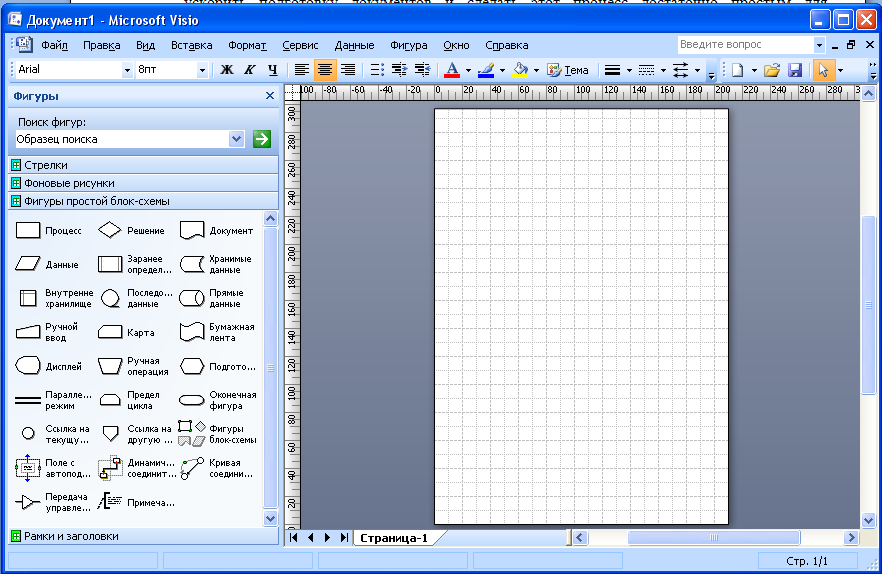Viewport: 882px width, 574px height.
Task: Close the Фигуры panel
Action: tap(270, 96)
